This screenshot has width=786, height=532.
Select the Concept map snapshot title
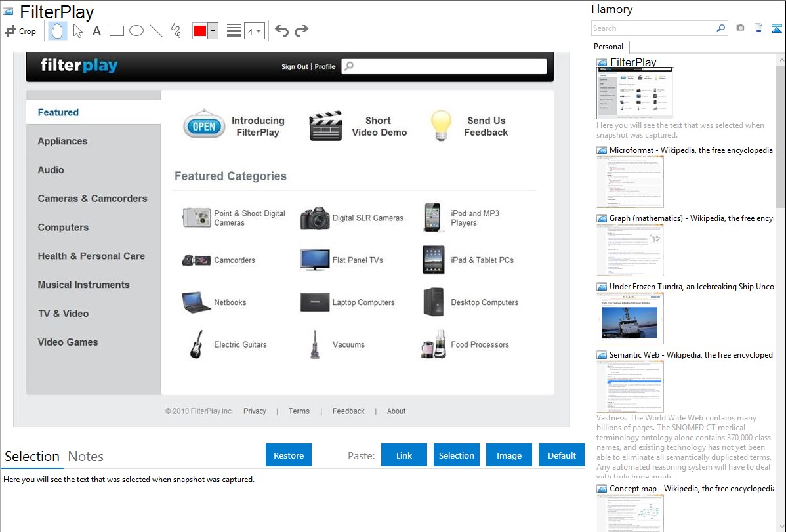(692, 489)
